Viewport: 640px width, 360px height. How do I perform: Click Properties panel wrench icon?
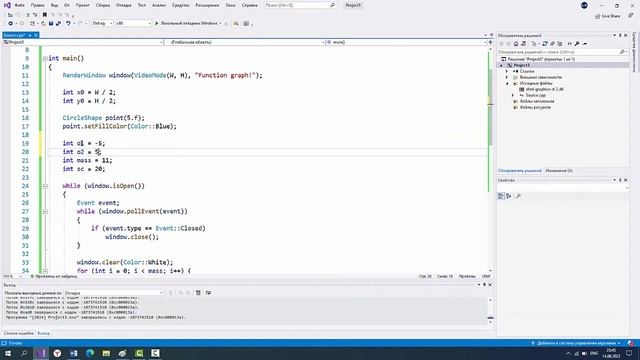[x=518, y=196]
